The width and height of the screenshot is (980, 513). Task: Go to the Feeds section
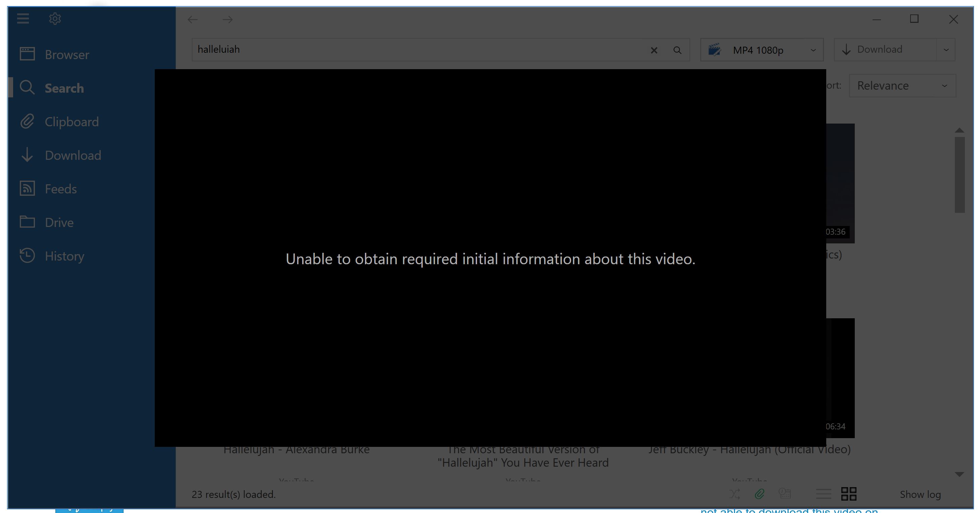(60, 189)
